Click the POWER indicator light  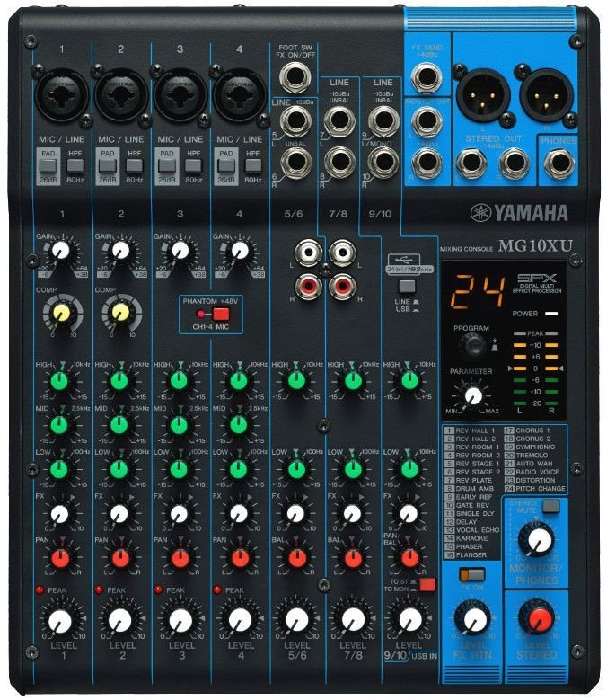(551, 314)
